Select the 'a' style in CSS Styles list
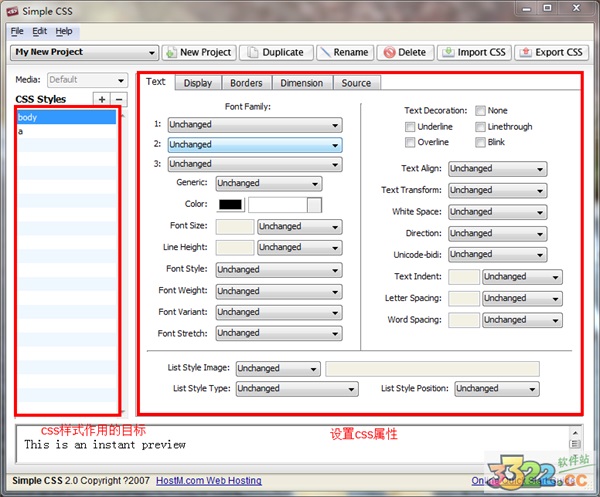 pyautogui.click(x=66, y=131)
